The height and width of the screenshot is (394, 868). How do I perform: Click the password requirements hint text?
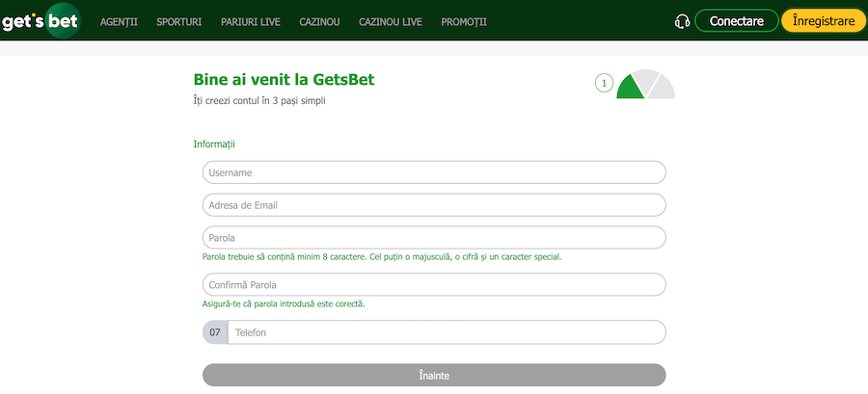coord(382,257)
